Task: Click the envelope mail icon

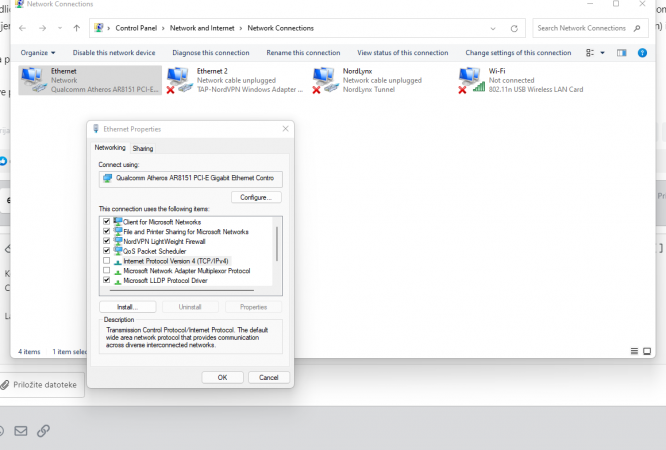Action: [21, 431]
